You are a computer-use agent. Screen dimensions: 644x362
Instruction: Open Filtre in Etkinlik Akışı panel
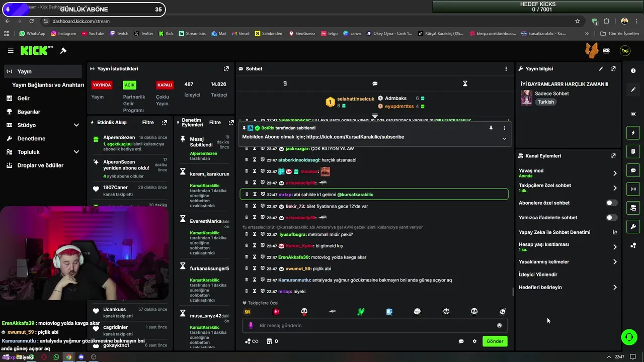pyautogui.click(x=148, y=122)
